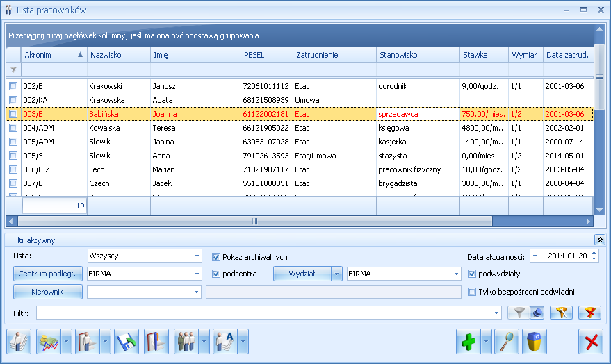Enable Tylko bezpośredni podwładni

pos(472,292)
